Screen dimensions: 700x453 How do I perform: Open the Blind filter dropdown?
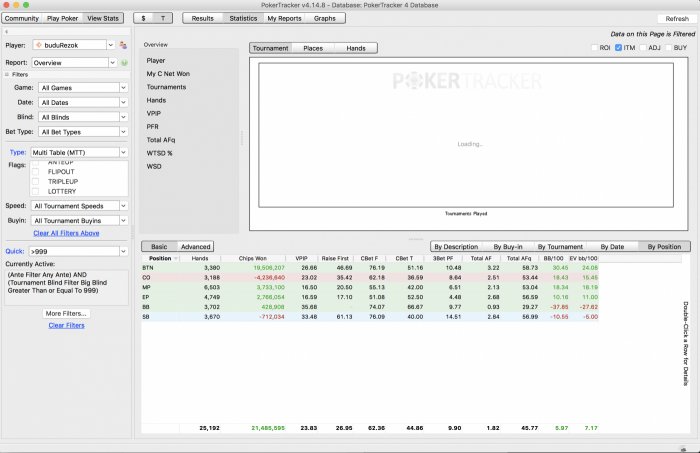(x=123, y=117)
